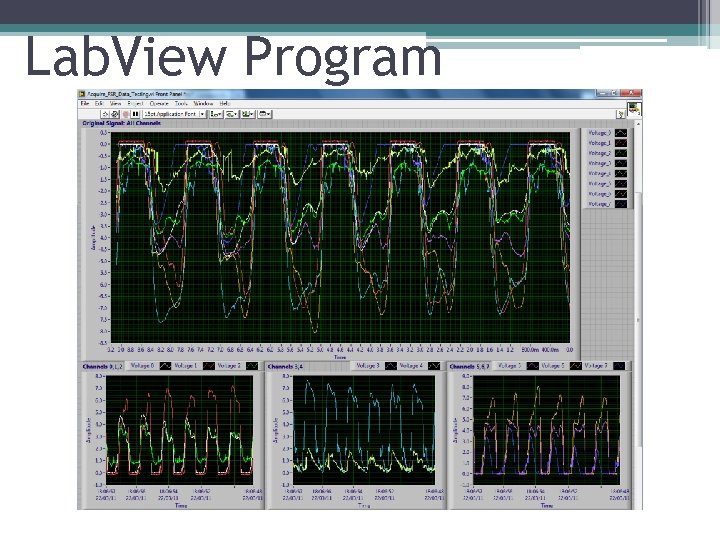Viewport: 720px width, 540px height.
Task: Open the Operate menu
Action: (159, 103)
